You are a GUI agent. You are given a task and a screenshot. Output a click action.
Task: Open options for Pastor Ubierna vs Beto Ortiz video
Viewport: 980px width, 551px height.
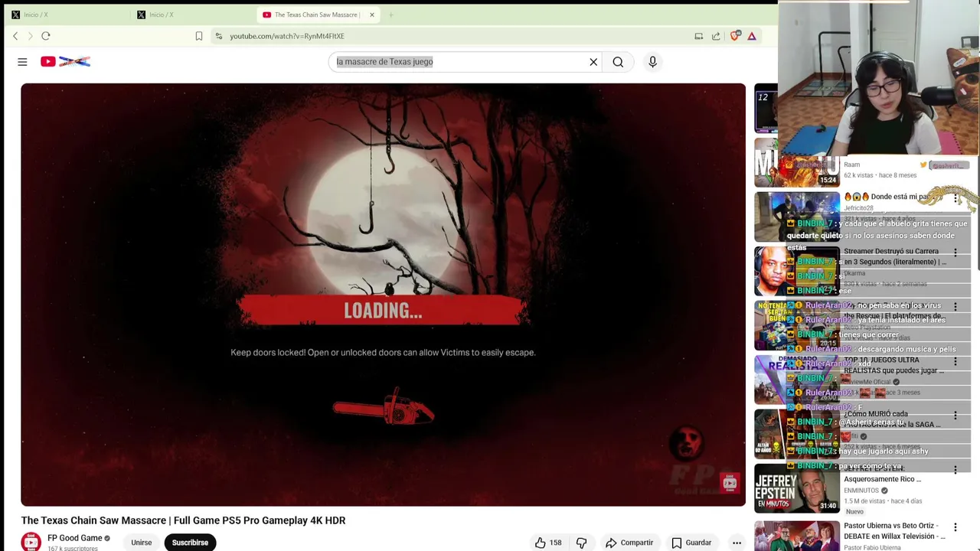point(955,527)
